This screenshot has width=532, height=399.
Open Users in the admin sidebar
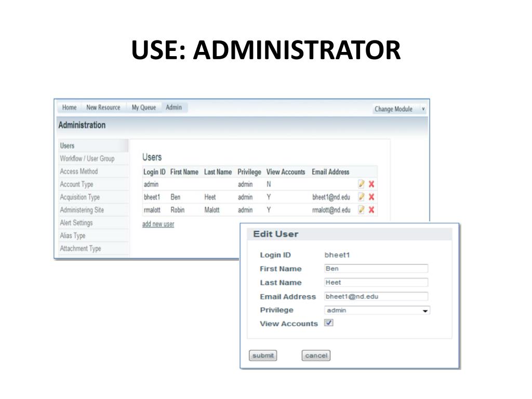pyautogui.click(x=94, y=145)
